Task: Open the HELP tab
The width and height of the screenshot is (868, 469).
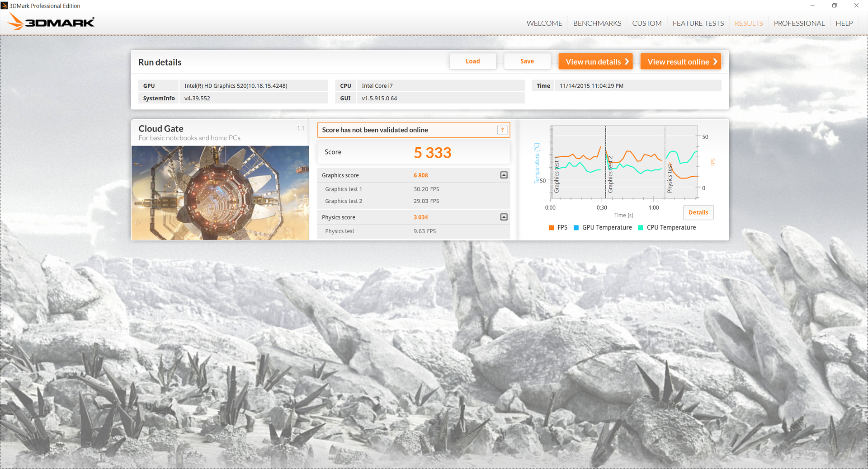Action: 844,23
